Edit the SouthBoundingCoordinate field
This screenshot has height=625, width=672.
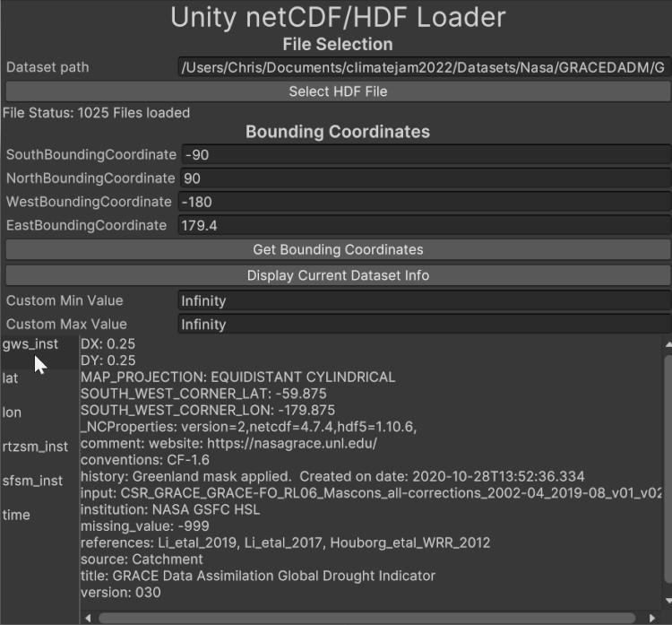tap(426, 155)
